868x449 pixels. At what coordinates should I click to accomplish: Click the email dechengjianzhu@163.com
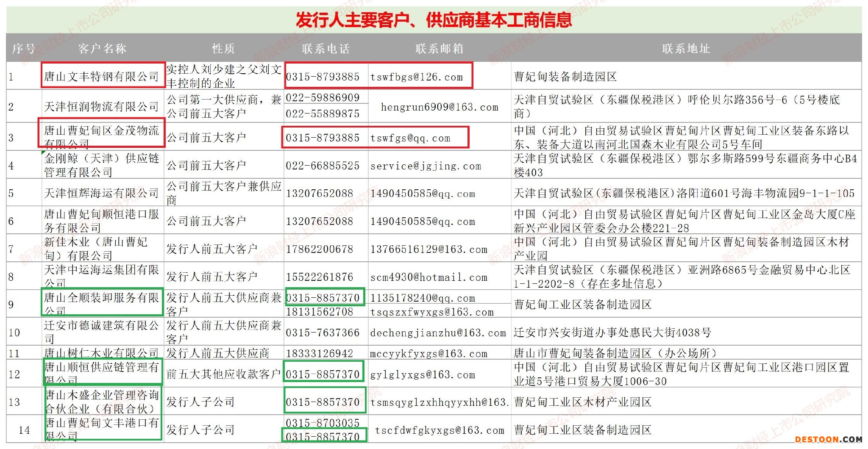click(x=438, y=333)
